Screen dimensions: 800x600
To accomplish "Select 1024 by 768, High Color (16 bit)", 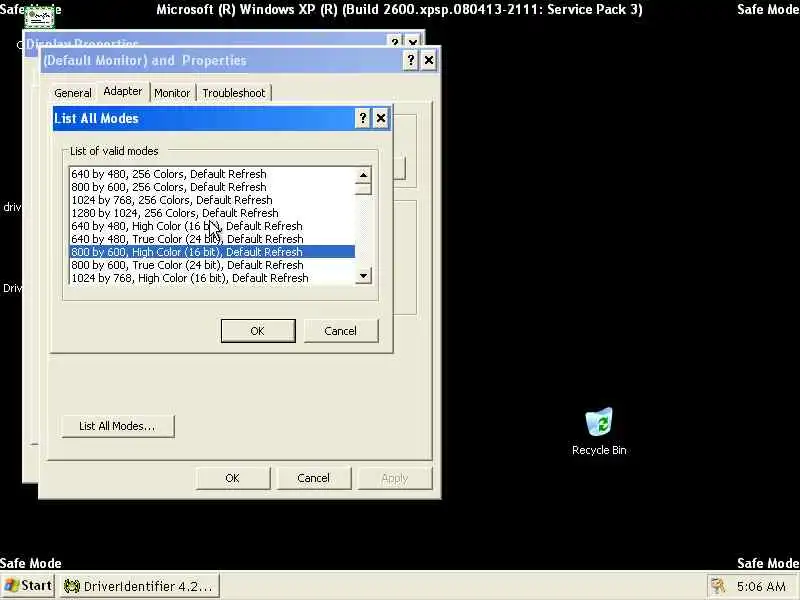I will point(212,278).
